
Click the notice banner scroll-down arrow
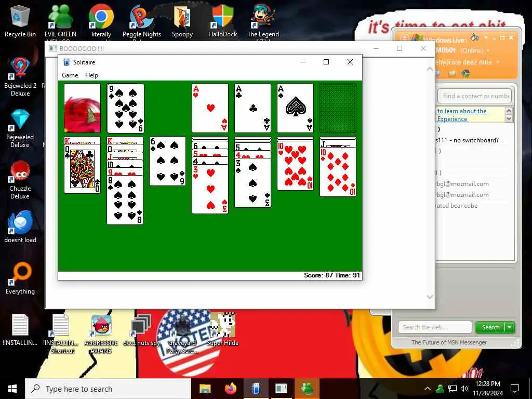(509, 119)
